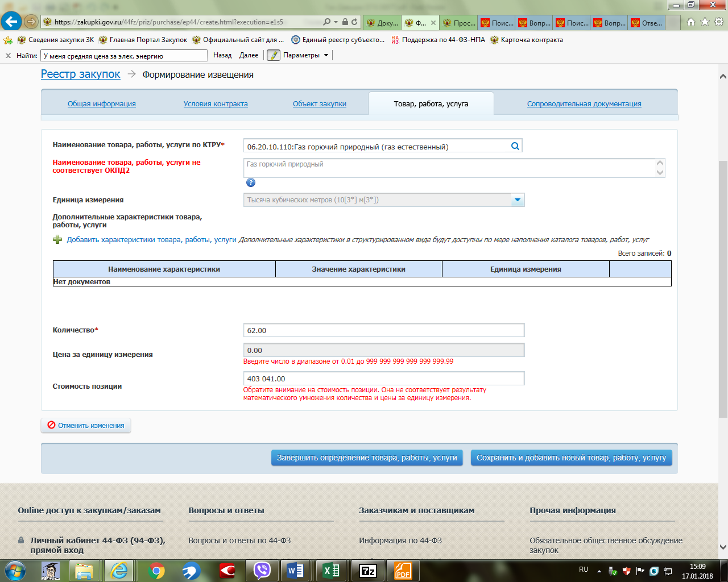This screenshot has height=582, width=728.
Task: Click the KTRU search magnifier icon
Action: click(515, 146)
